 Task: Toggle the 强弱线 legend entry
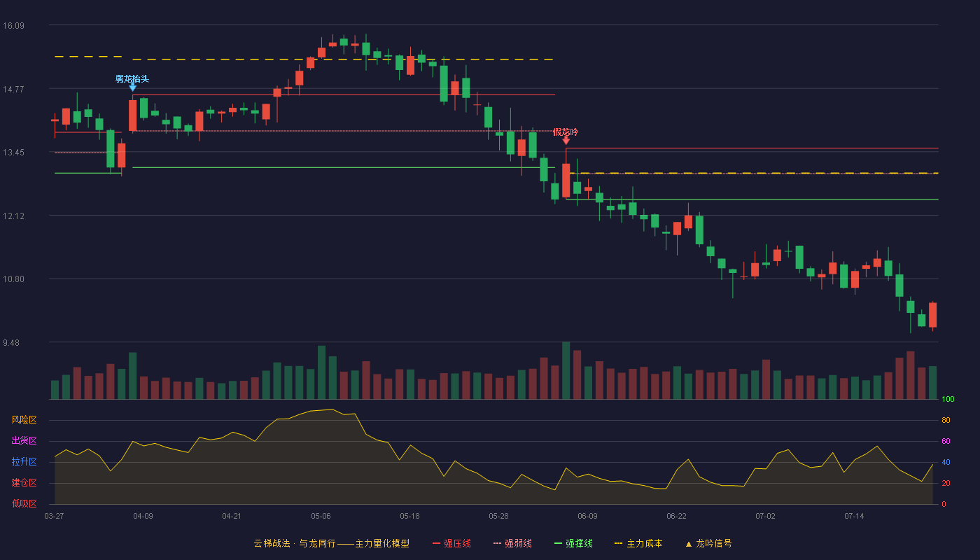(512, 543)
